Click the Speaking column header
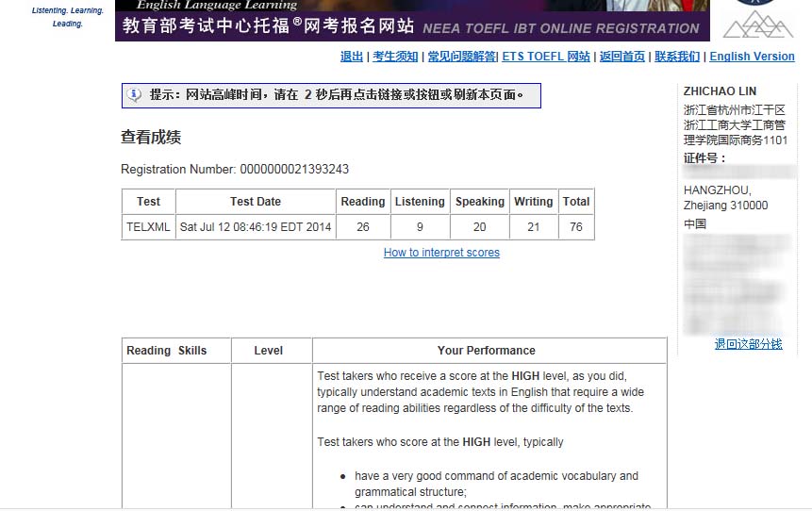812x511 pixels. coord(479,202)
